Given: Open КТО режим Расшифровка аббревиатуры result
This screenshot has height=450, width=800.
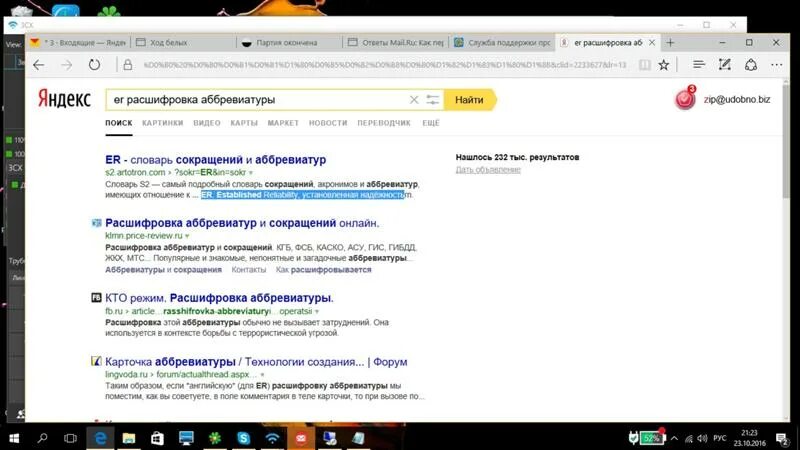Looking at the screenshot, I should click(219, 298).
